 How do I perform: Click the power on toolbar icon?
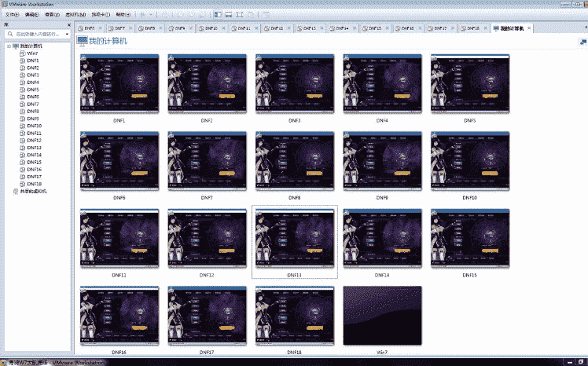143,15
